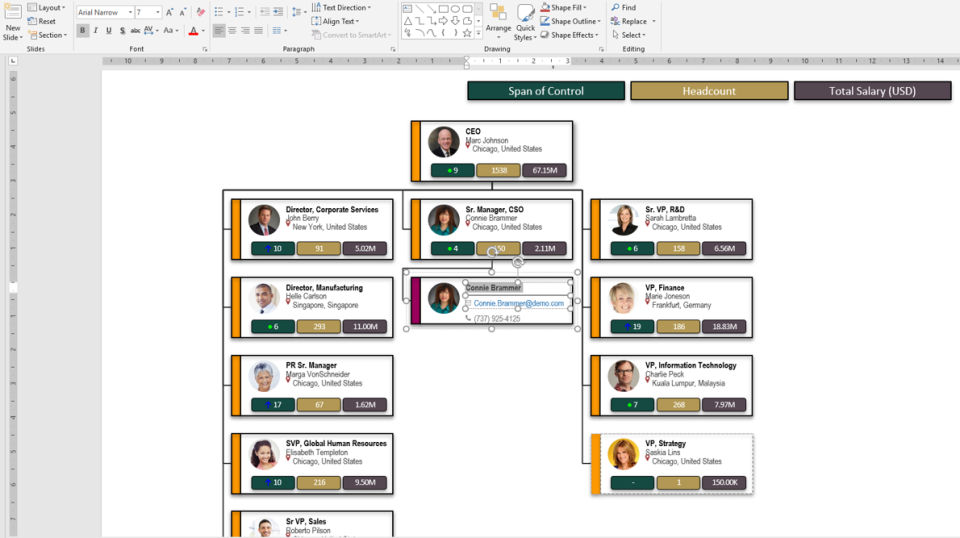Open the Layout dropdown
The image size is (960, 538).
pos(47,7)
